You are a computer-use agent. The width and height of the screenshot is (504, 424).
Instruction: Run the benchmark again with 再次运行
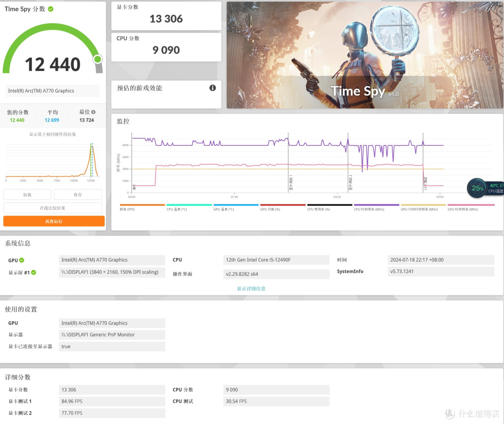(x=54, y=221)
